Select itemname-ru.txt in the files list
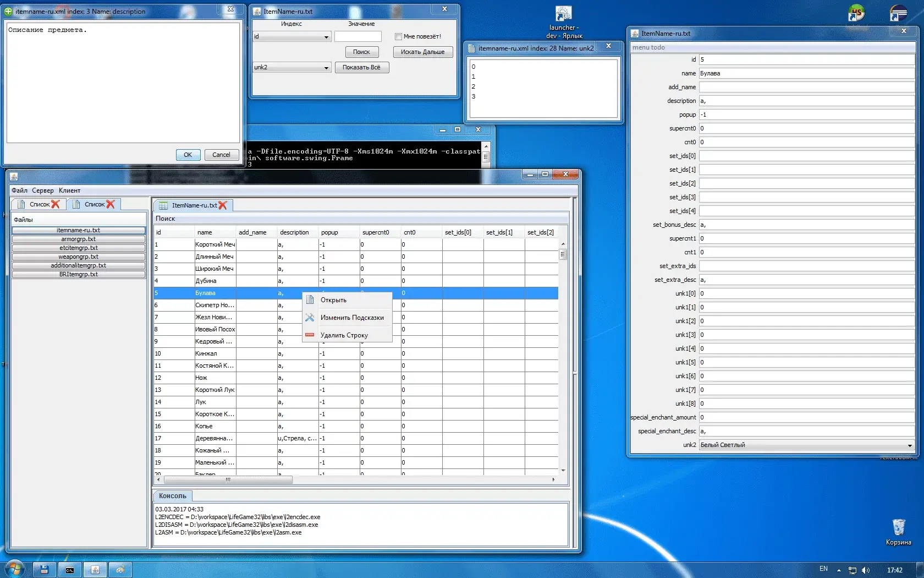924x578 pixels. pos(78,230)
